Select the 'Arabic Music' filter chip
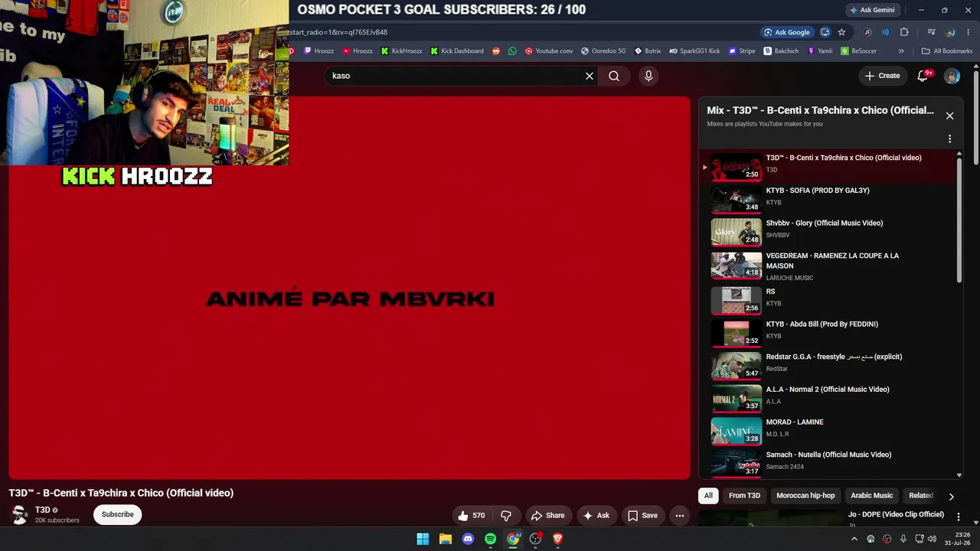This screenshot has height=551, width=980. 871,496
